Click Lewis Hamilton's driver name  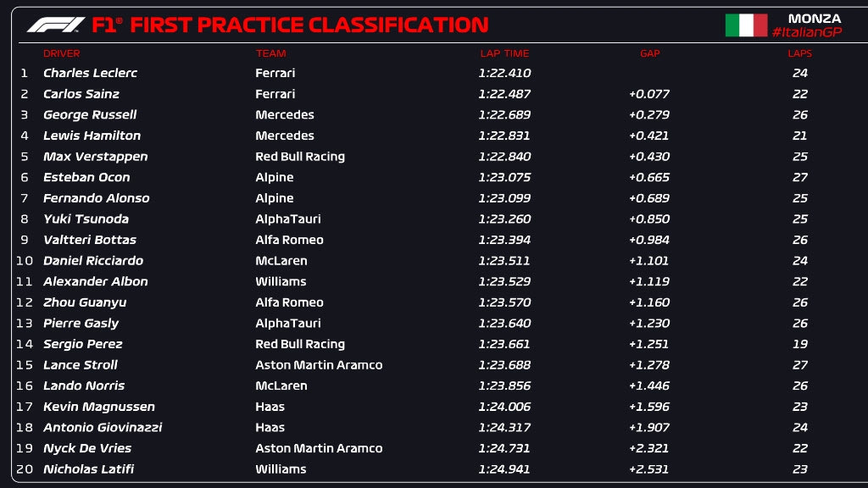tap(92, 136)
